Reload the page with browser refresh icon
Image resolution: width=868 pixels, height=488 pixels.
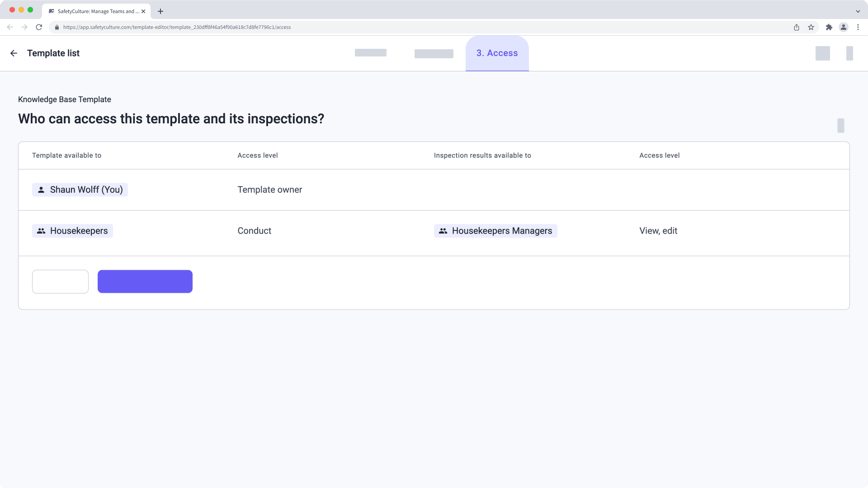coord(39,27)
